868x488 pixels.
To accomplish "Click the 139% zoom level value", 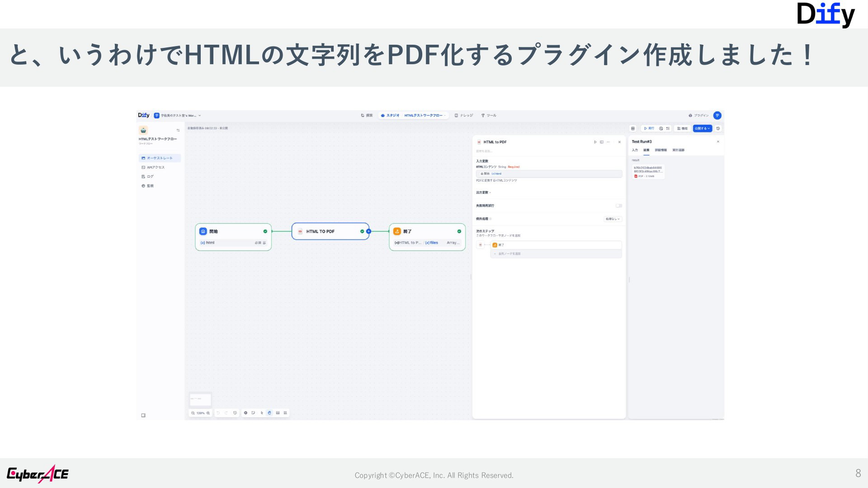I will (x=201, y=413).
